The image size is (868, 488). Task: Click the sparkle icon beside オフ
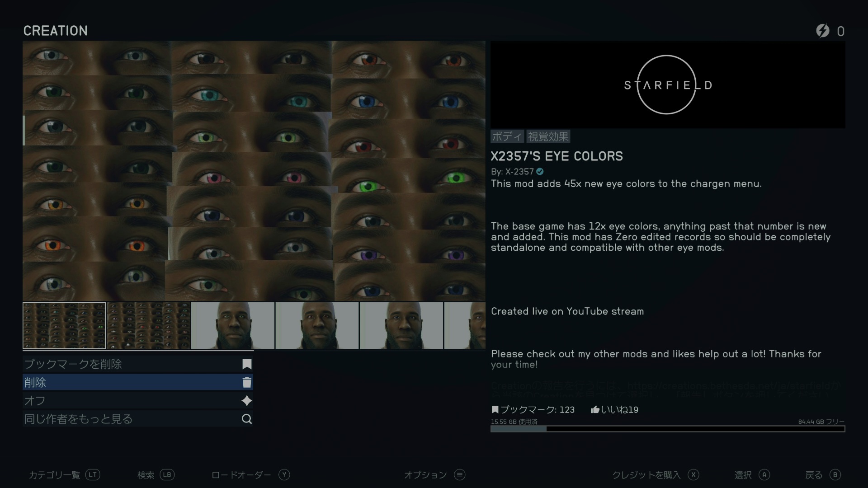[247, 401]
